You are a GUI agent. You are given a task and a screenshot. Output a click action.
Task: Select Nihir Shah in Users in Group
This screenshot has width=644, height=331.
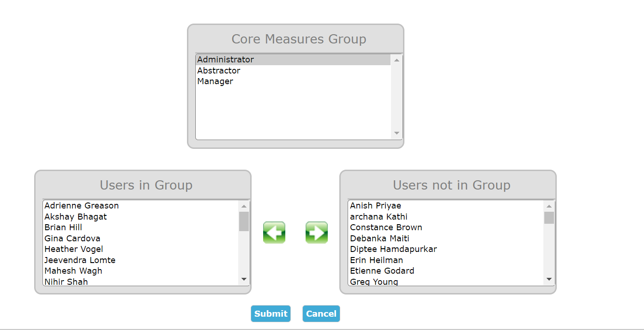click(141, 281)
